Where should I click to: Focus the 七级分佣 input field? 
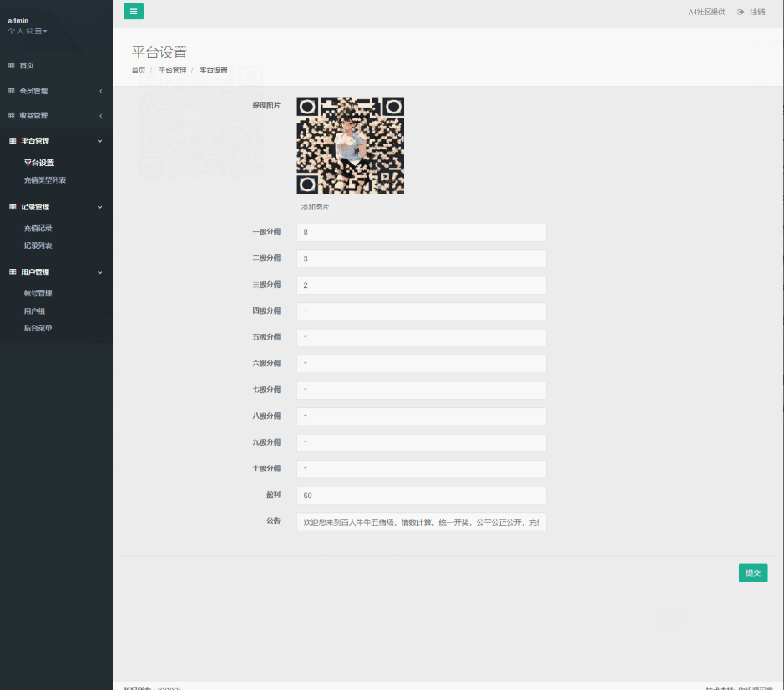coord(422,390)
